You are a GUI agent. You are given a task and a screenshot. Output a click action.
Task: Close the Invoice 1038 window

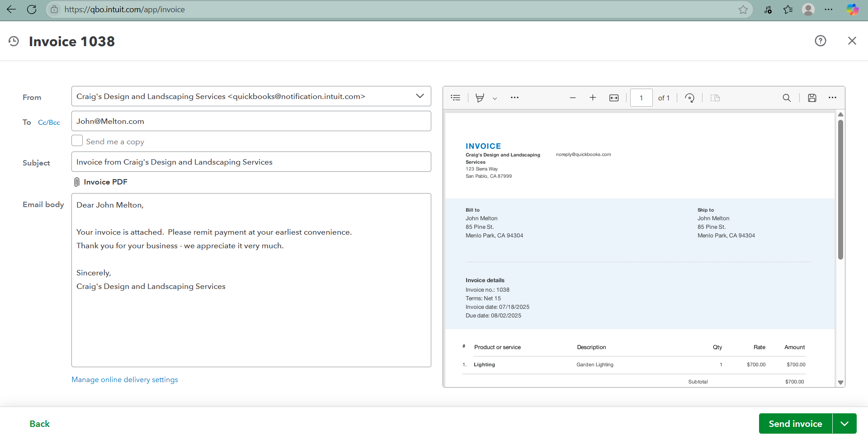852,41
